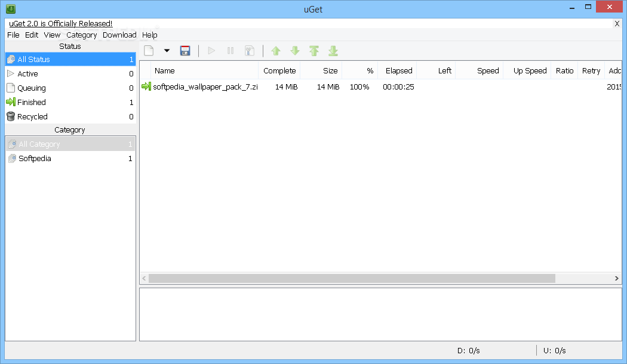Open the Edit menu
Screen dimensions: 627x364
[32, 35]
